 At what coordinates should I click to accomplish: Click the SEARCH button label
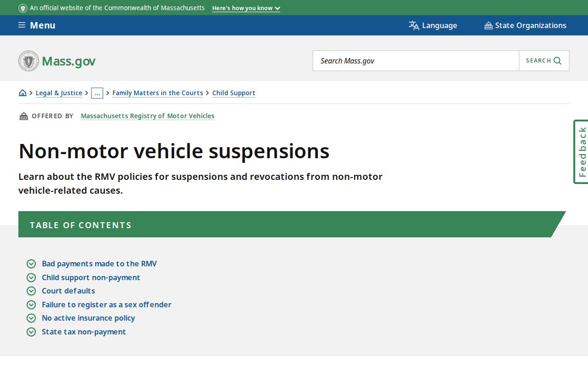pos(538,61)
